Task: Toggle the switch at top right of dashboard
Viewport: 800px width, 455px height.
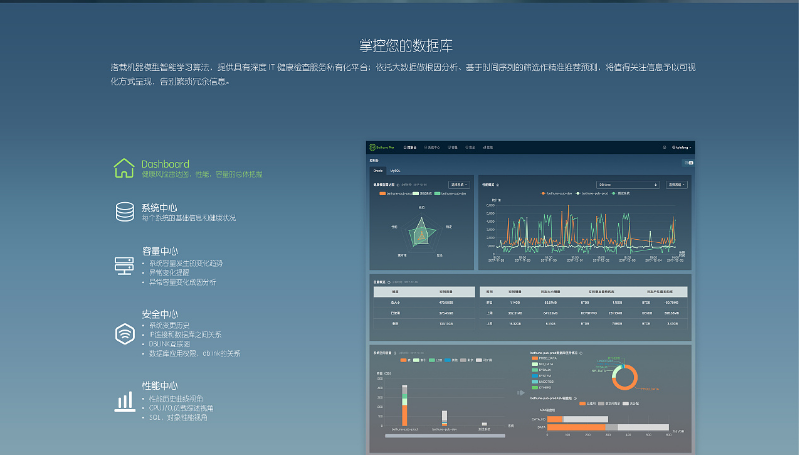Action: coord(685,161)
